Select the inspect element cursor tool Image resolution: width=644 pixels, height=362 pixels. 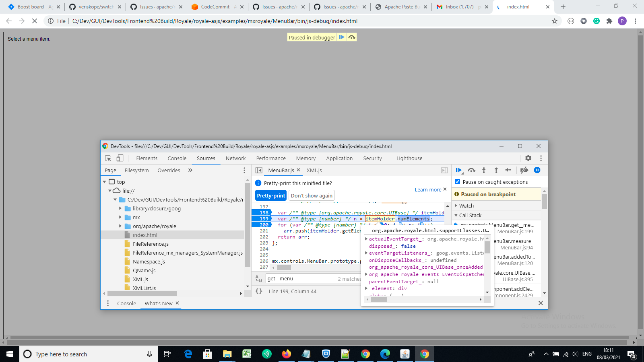pyautogui.click(x=107, y=158)
